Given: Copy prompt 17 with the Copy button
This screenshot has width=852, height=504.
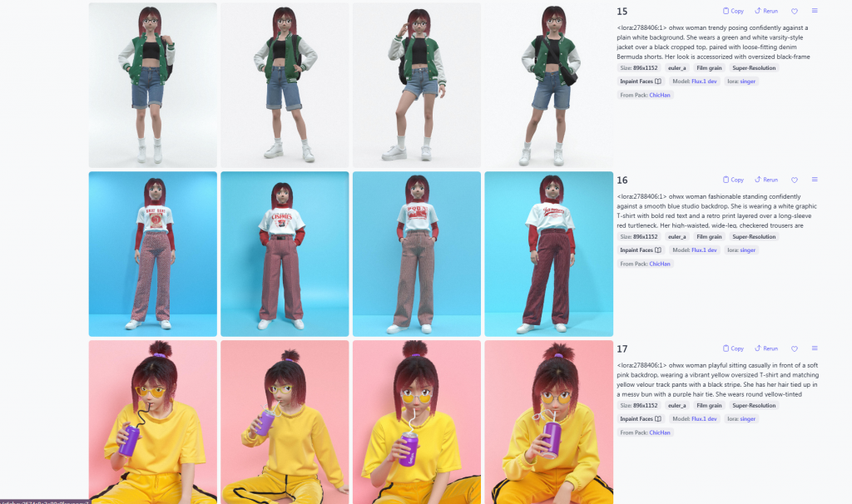Looking at the screenshot, I should click(733, 348).
